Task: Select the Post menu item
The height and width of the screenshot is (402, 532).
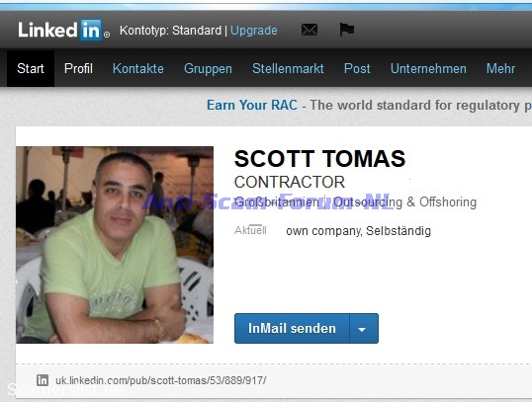Action: point(357,68)
